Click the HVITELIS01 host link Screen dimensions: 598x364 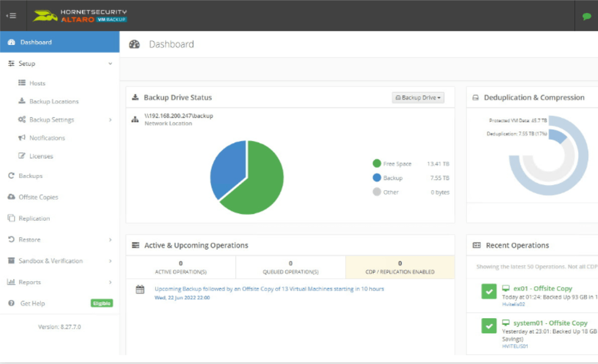[515, 346]
